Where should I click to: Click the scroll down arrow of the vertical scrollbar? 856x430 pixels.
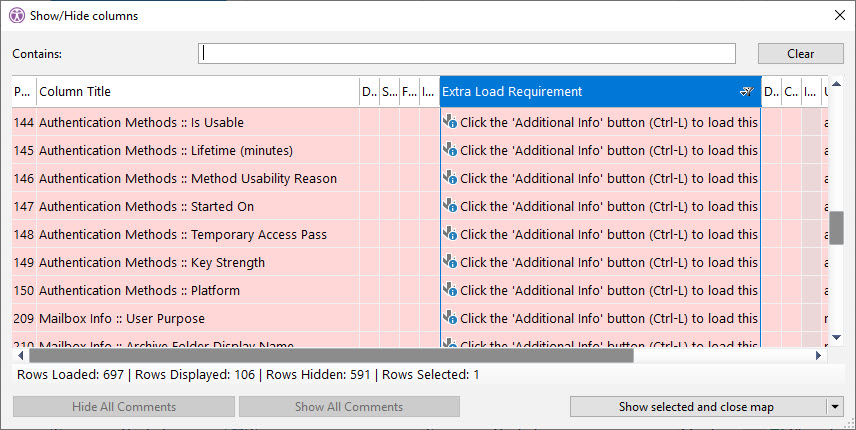click(x=836, y=338)
